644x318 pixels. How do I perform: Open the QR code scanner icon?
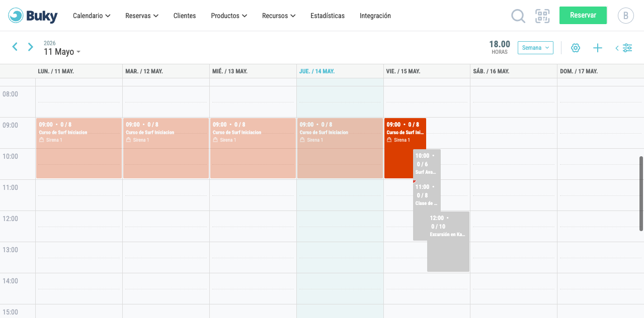point(542,16)
